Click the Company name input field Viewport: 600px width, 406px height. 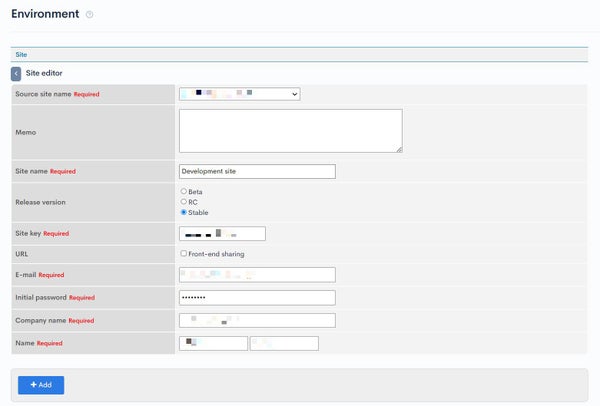[257, 320]
